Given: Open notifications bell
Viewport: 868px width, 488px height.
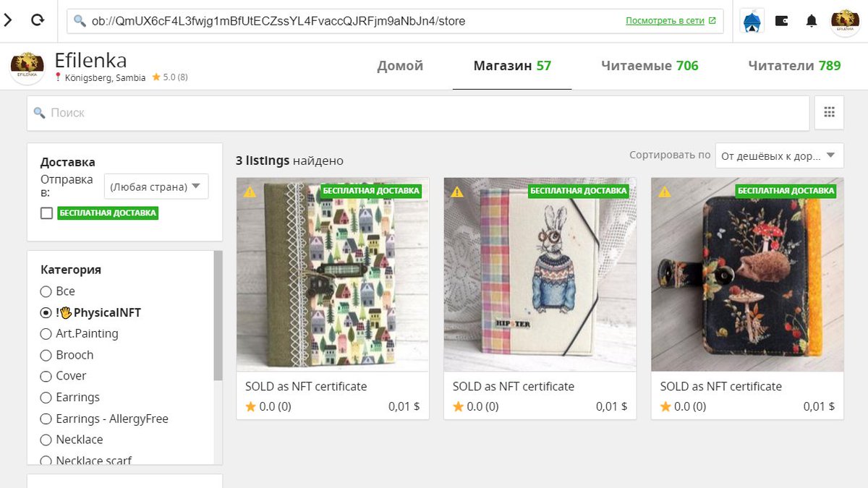Looking at the screenshot, I should point(812,21).
